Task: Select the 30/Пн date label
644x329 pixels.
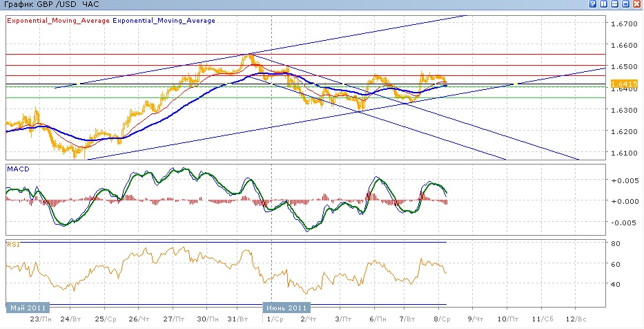Action: [x=207, y=319]
